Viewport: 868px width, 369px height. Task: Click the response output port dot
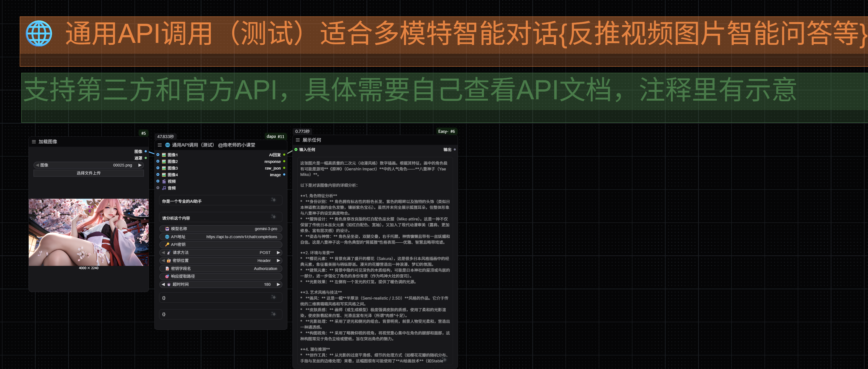tap(284, 162)
